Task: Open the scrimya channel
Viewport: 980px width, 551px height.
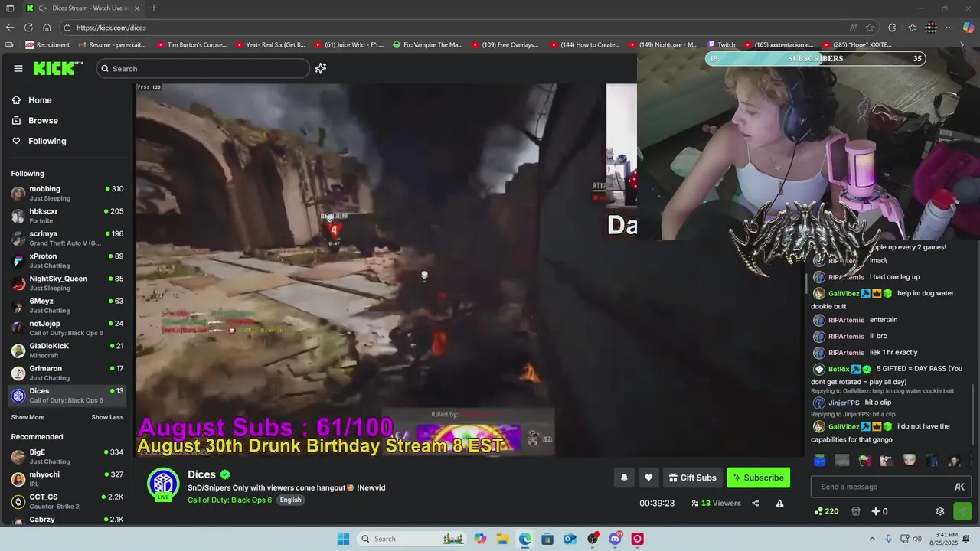Action: (67, 238)
